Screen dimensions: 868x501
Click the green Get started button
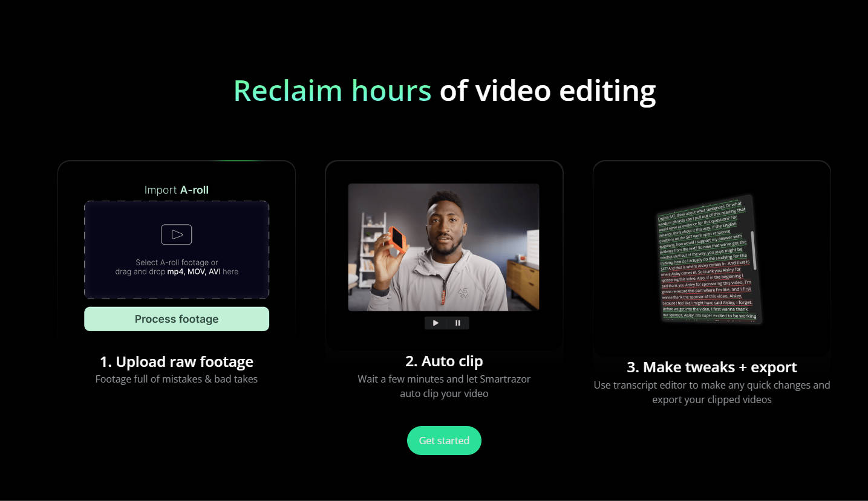pos(444,441)
